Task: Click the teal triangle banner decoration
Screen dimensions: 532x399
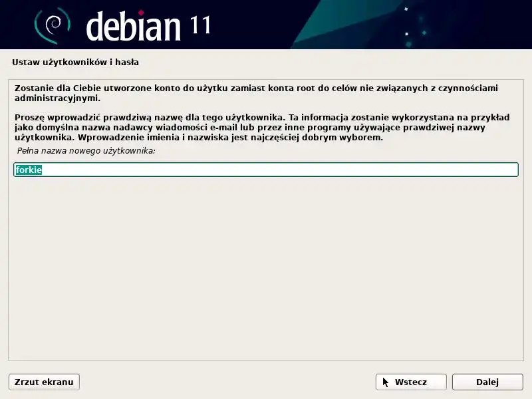Action: coord(342,24)
